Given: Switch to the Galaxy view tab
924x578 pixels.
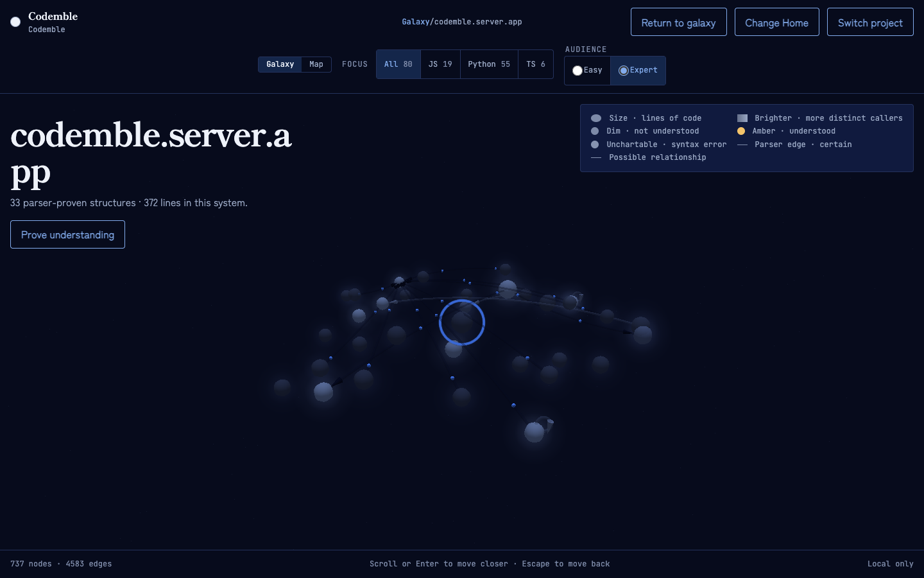Looking at the screenshot, I should pos(280,64).
